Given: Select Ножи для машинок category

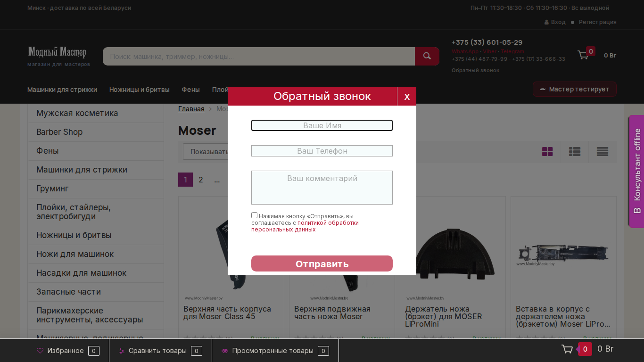Looking at the screenshot, I should [96, 254].
